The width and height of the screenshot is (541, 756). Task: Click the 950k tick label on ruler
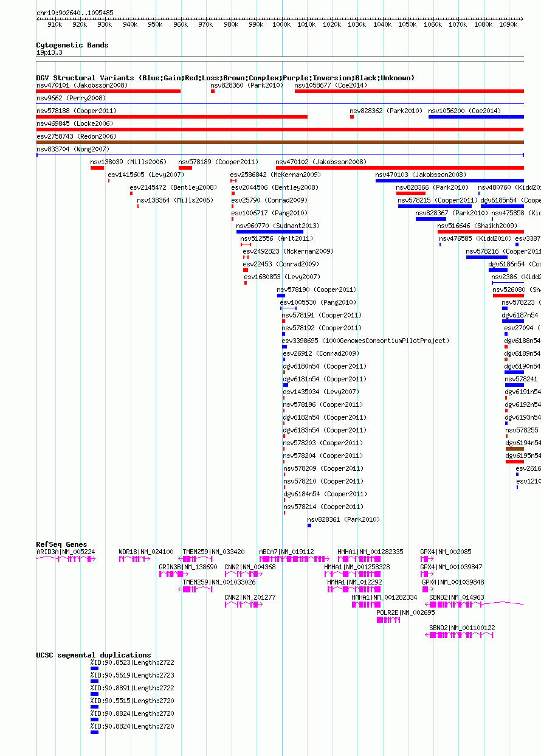click(x=156, y=24)
